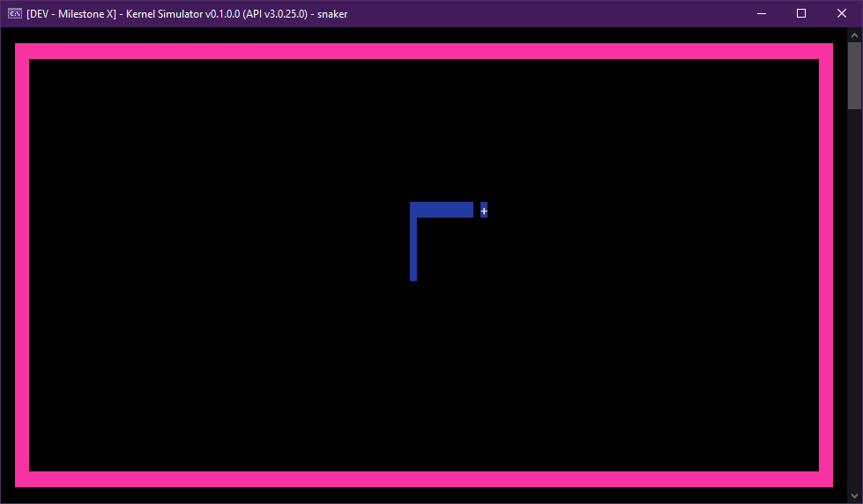Minimize the Kernel Simulator window
863x504 pixels.
(x=761, y=13)
